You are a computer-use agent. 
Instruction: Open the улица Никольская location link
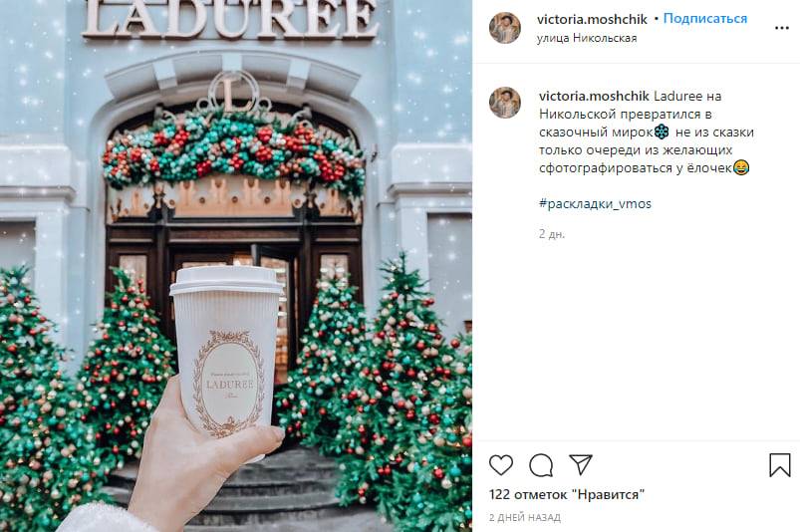[x=586, y=38]
